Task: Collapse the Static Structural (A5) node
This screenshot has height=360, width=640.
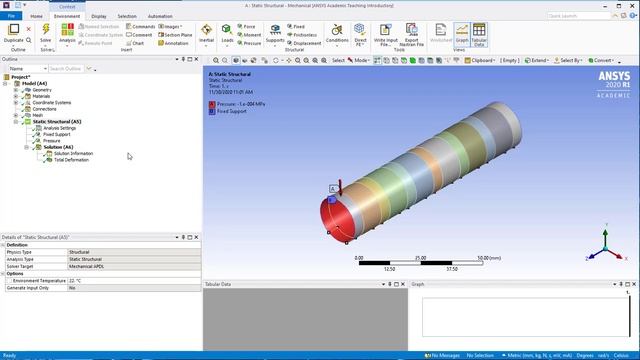Action: [x=16, y=122]
